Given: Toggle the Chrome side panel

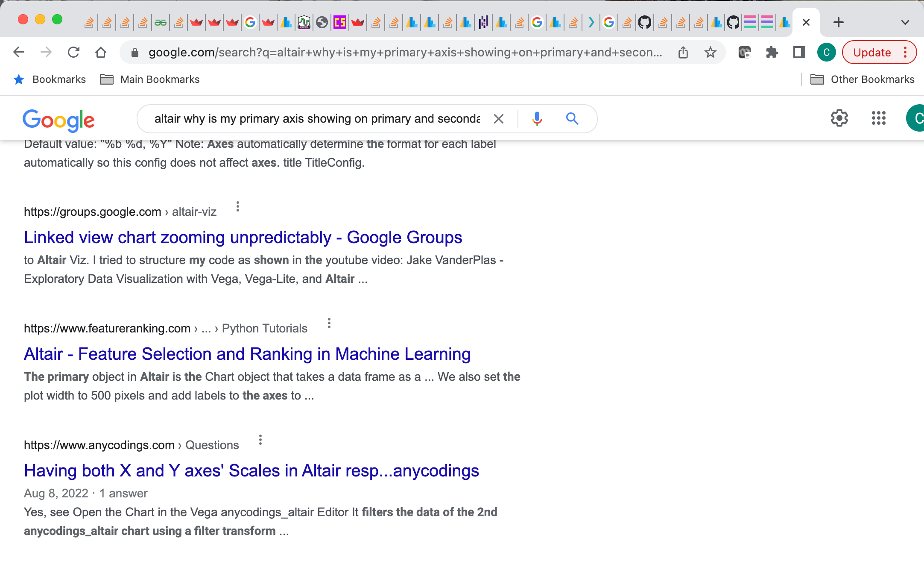Looking at the screenshot, I should point(799,52).
